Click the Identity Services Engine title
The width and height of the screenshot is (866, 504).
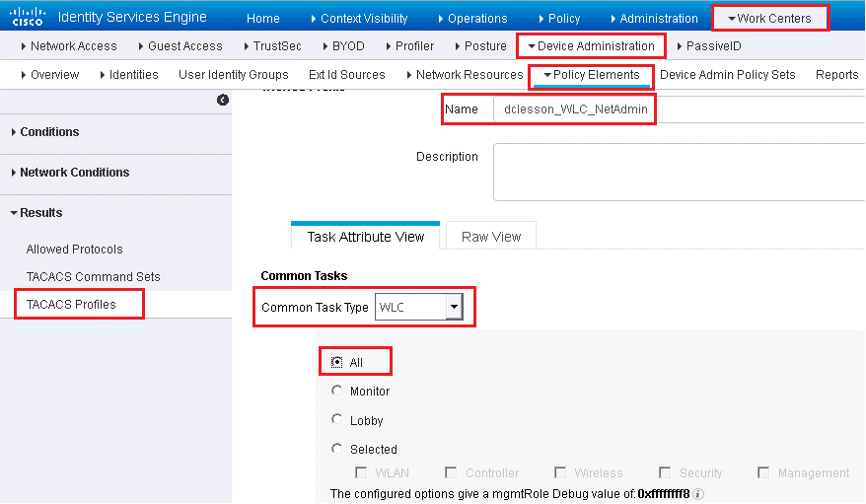click(x=132, y=17)
